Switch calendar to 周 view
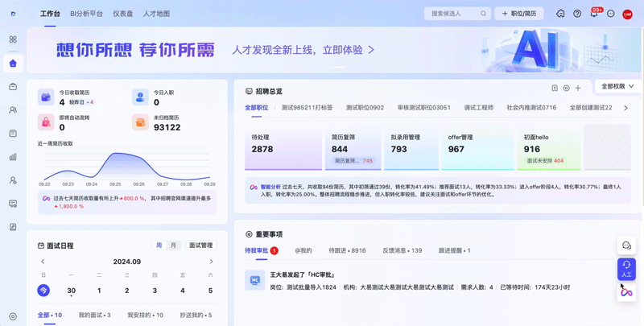Screen dimensions: 644x326 [159, 246]
